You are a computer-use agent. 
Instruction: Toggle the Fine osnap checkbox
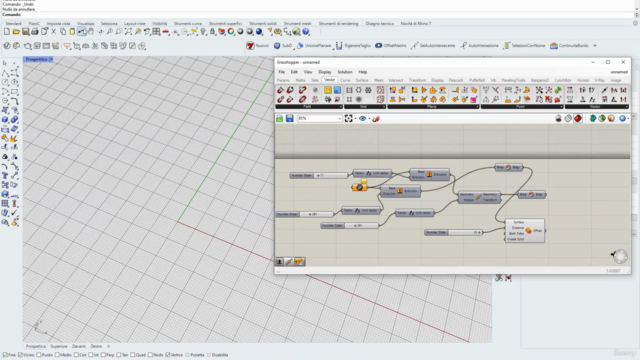(x=5, y=355)
